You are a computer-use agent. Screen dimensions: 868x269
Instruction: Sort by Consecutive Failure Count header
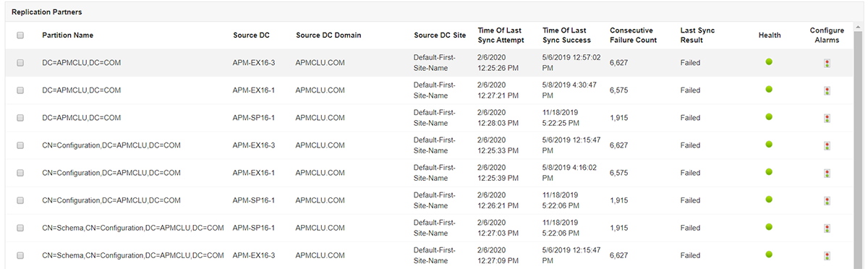pyautogui.click(x=634, y=35)
